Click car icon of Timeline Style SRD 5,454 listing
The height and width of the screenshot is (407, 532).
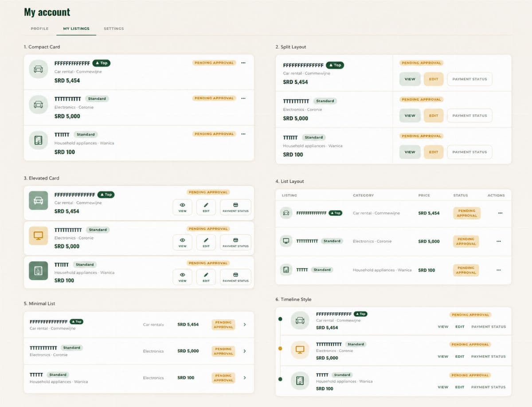point(300,320)
